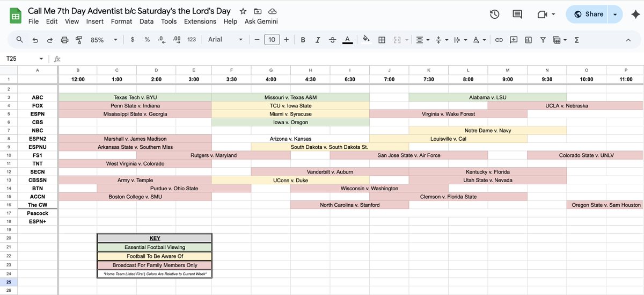Open the Share options arrow
The image size is (644, 295).
[615, 15]
